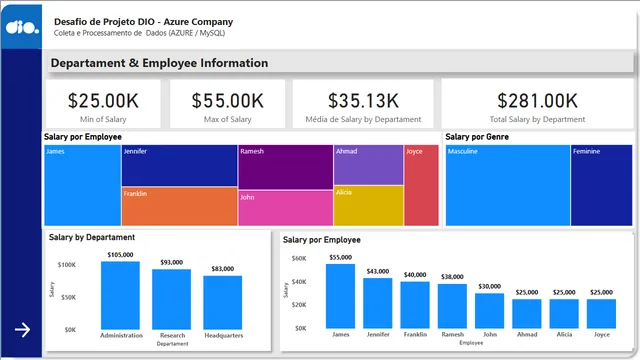Click the DIO logo icon
The height and width of the screenshot is (360, 640).
pos(22,27)
